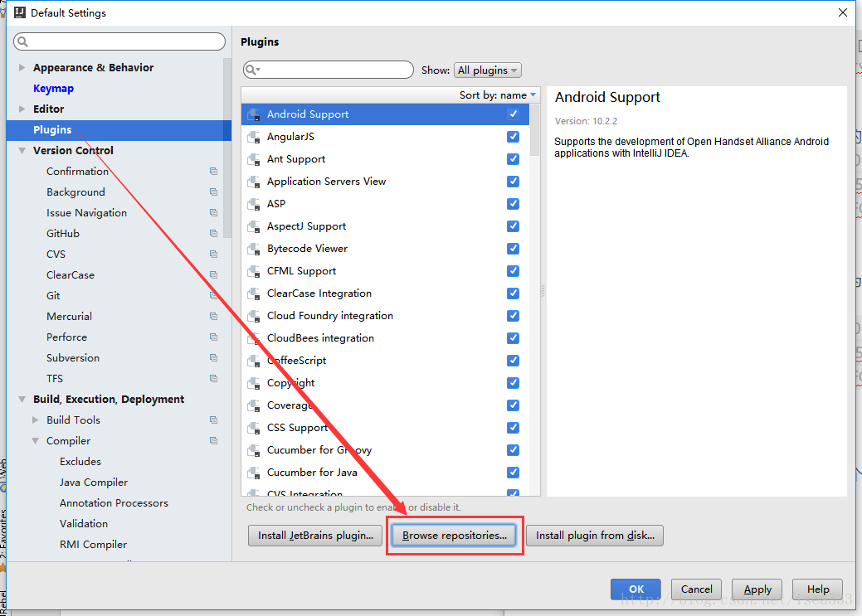Collapse the Version Control section
862x616 pixels.
tap(22, 151)
